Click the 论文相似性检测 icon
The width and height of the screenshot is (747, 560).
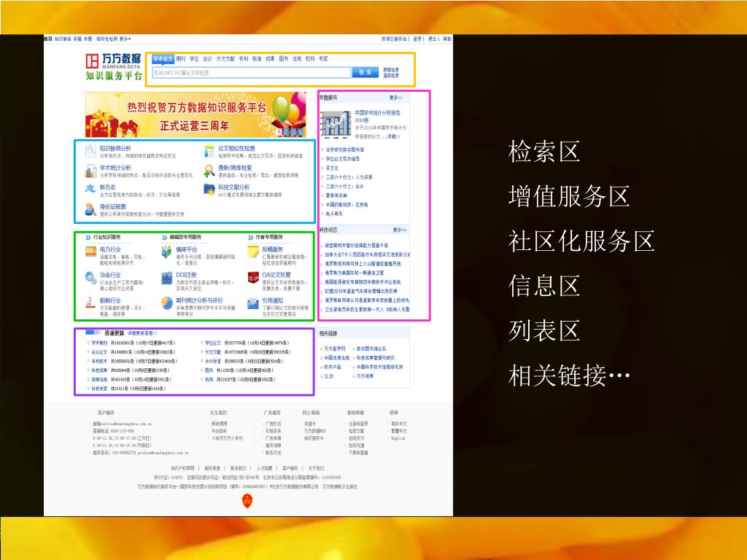(x=209, y=152)
